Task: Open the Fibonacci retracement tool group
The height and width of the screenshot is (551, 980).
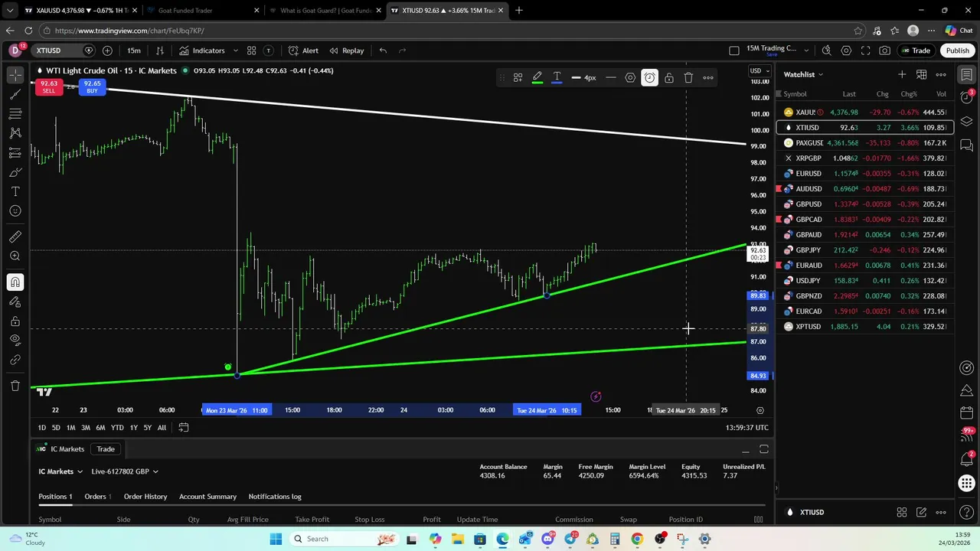Action: pyautogui.click(x=15, y=113)
